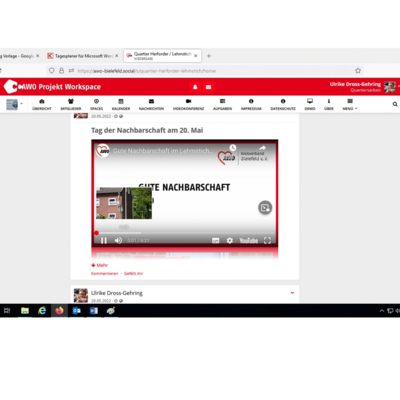
Task: Open File Explorer from the taskbar
Action: coord(25,311)
